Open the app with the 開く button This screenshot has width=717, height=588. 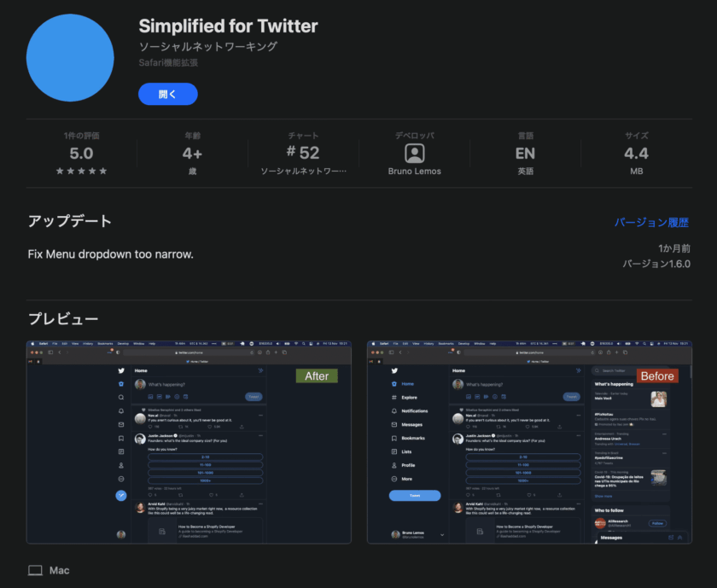[x=168, y=94]
